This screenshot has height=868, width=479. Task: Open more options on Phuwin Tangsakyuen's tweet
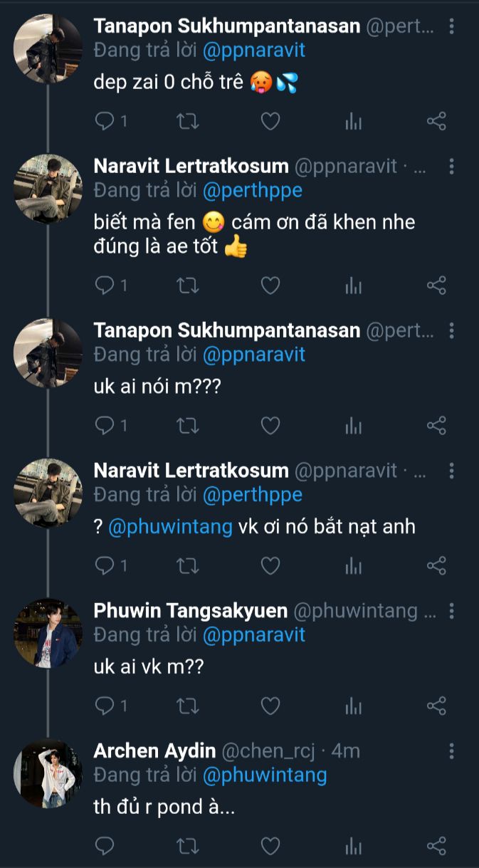(452, 611)
